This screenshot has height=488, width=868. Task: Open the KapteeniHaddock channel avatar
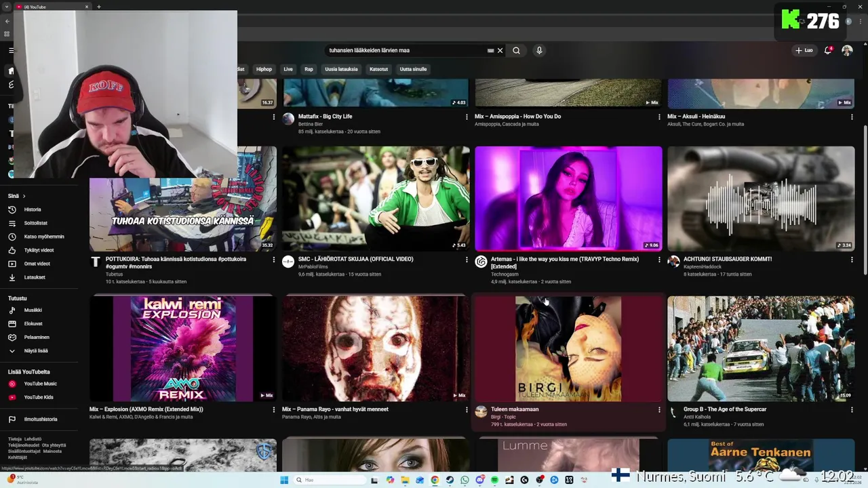(x=673, y=262)
